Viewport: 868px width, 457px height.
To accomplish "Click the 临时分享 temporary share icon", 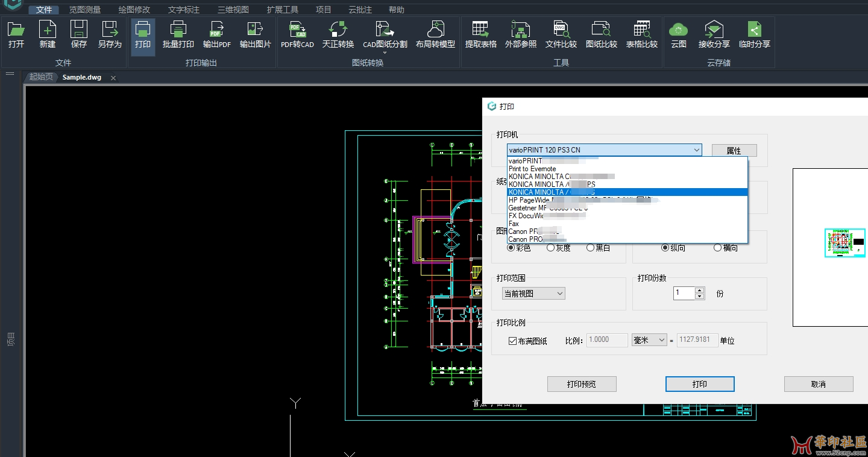I will click(x=754, y=29).
